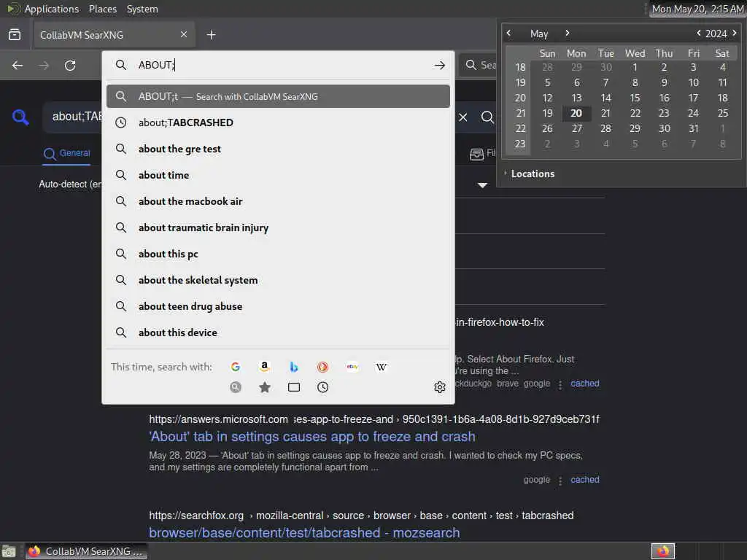Screen dimensions: 747x560
Task: Open cached link for Microsoft answers result
Action: tap(585, 480)
